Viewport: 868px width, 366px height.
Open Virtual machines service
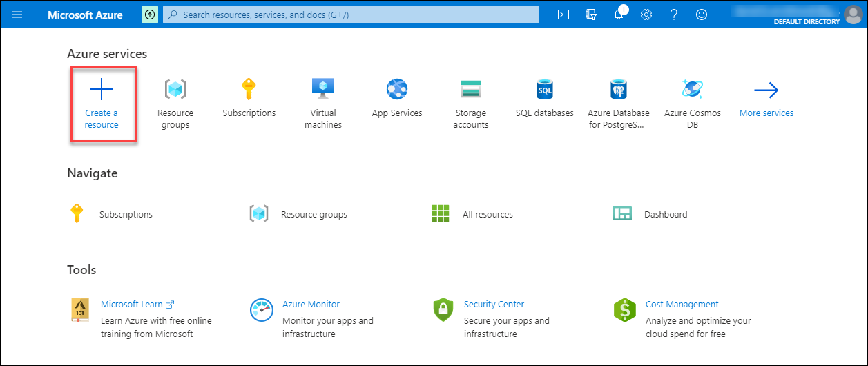(323, 104)
